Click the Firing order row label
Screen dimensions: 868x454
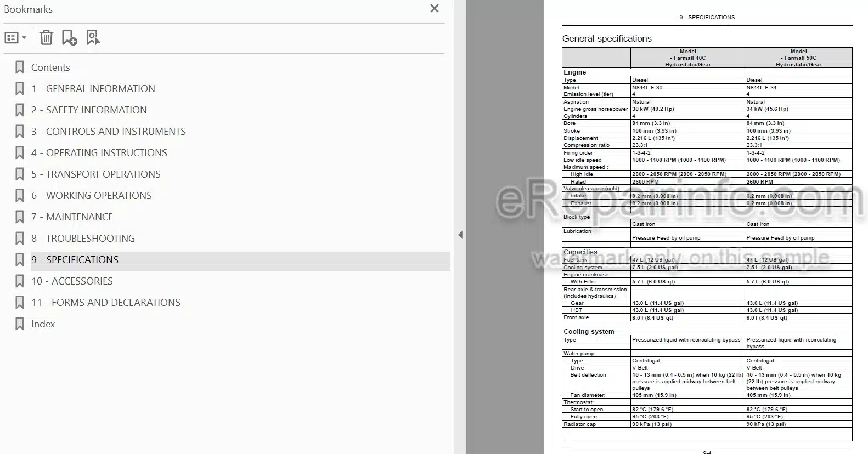click(578, 153)
